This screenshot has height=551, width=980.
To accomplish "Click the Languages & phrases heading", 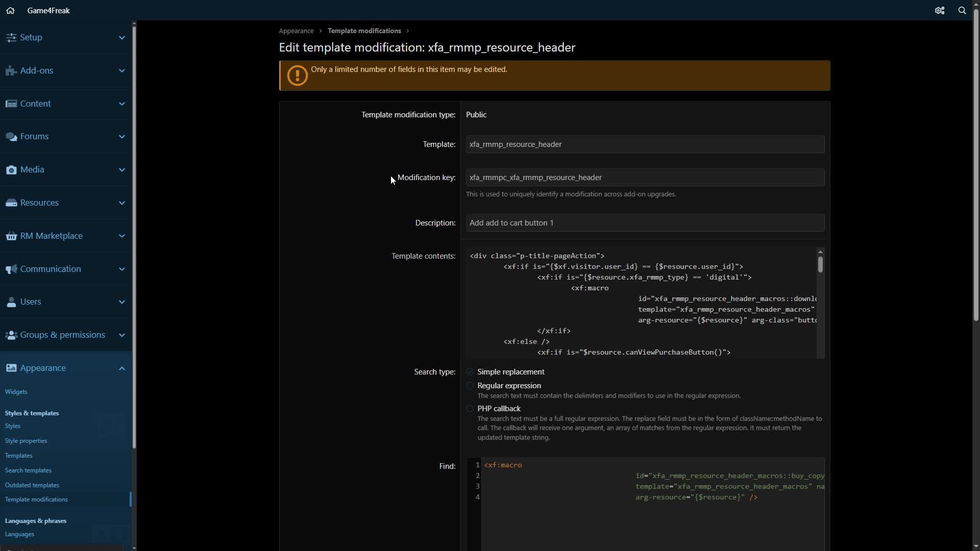I will [x=36, y=521].
